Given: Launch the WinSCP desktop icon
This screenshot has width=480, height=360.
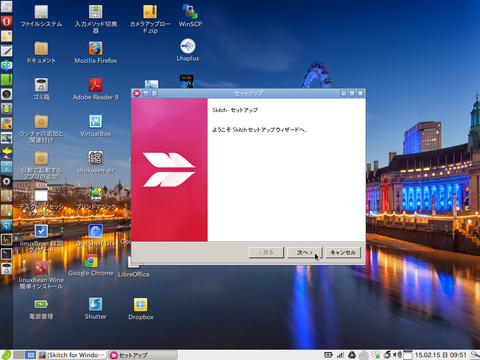Looking at the screenshot, I should click(x=190, y=16).
